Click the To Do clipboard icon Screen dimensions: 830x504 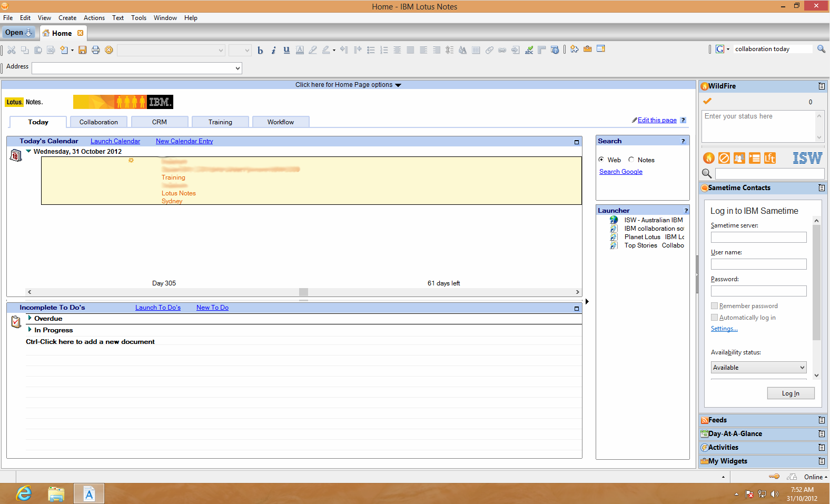tap(16, 321)
